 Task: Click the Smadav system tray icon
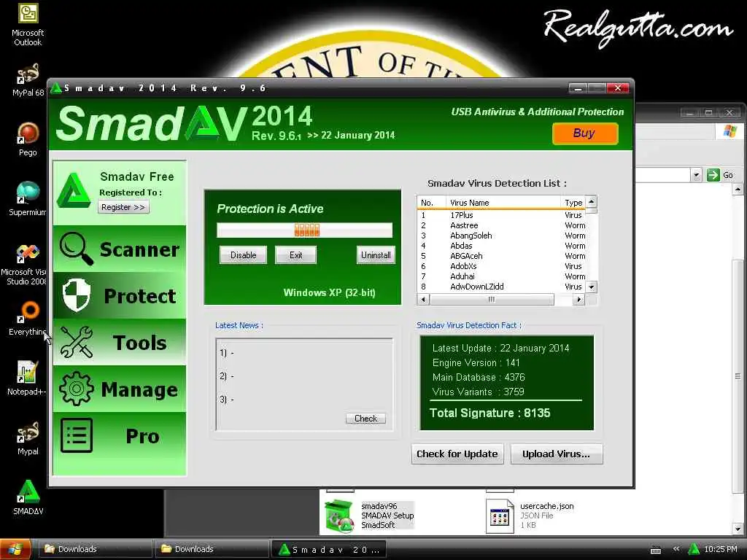(x=694, y=549)
